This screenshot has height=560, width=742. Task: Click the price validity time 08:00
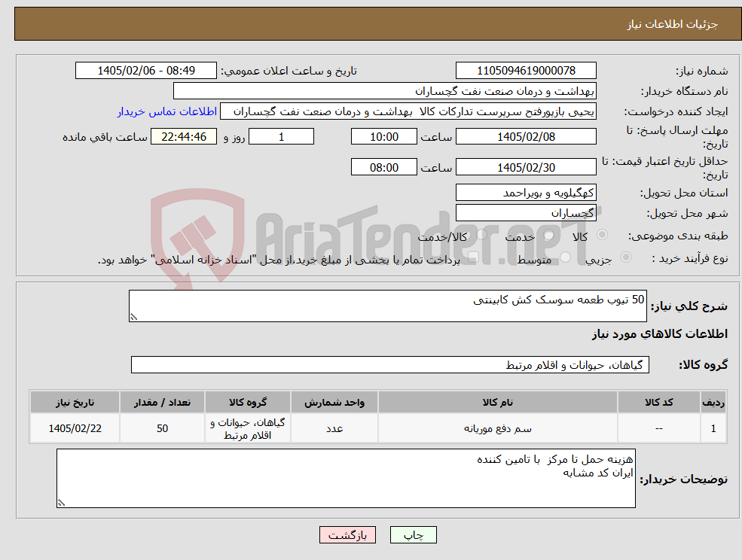click(383, 167)
